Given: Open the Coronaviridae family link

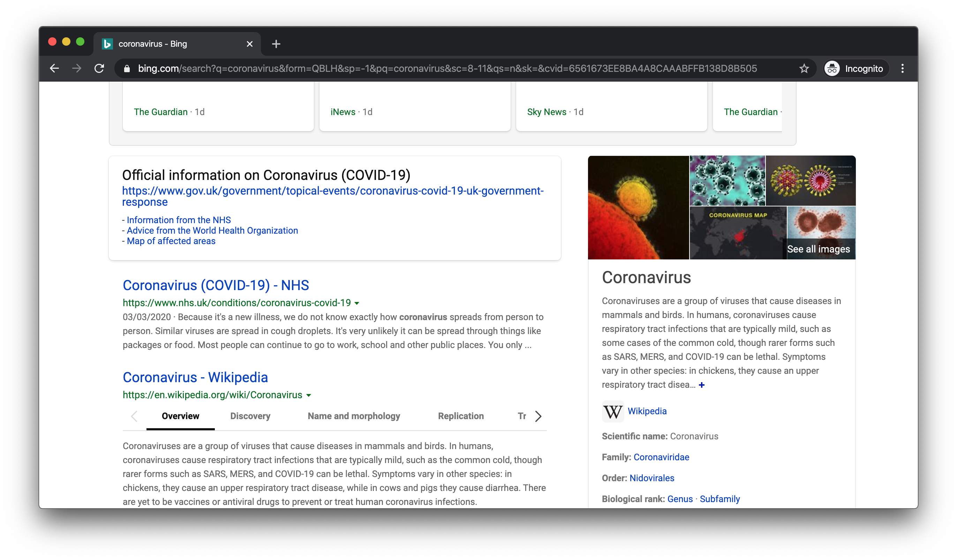Looking at the screenshot, I should pyautogui.click(x=661, y=457).
